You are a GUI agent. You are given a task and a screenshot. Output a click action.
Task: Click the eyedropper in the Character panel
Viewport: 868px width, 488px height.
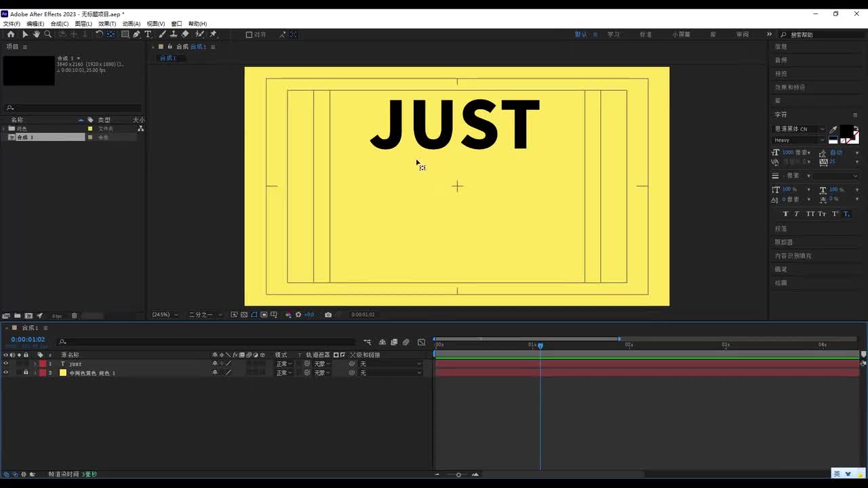833,129
